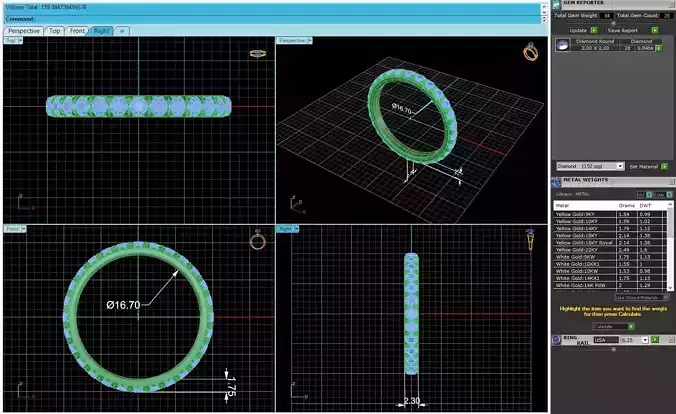Add a new viewport tab with the plus tab
676x414 pixels.
pyautogui.click(x=122, y=31)
